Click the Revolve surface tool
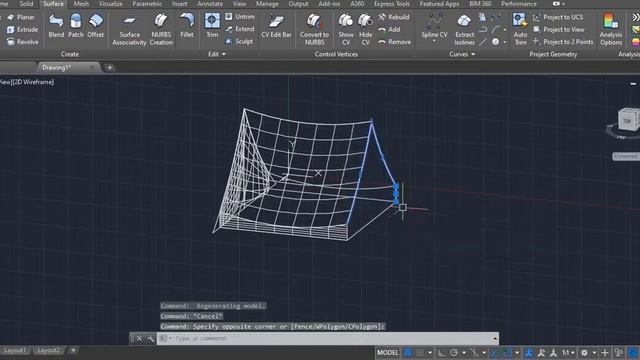Image resolution: width=640 pixels, height=360 pixels. point(22,42)
